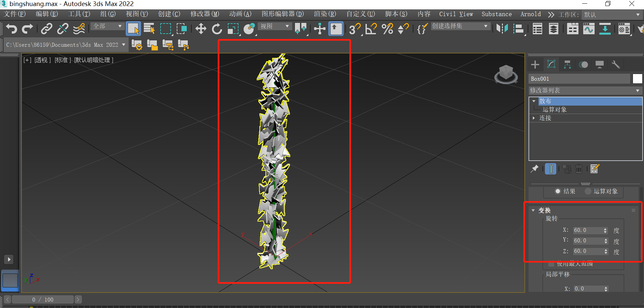Open the Select by Name dialog

149,29
